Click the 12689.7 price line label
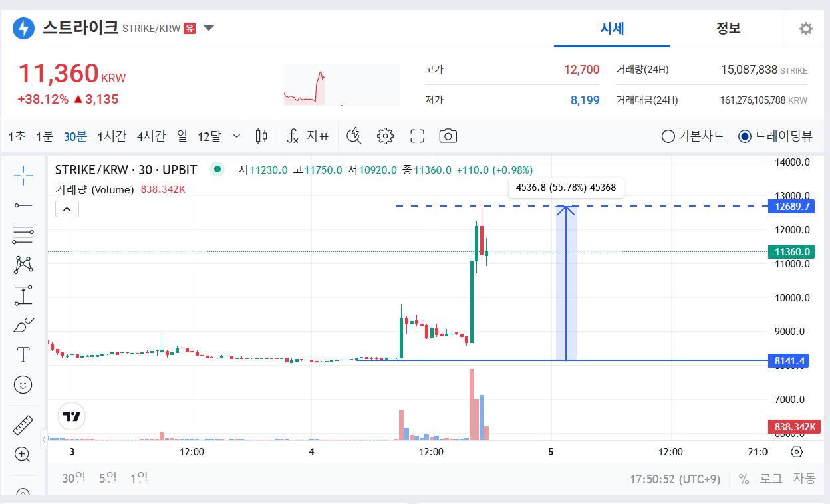 [790, 206]
